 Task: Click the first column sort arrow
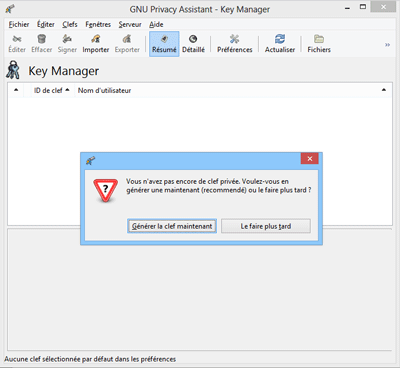16,90
